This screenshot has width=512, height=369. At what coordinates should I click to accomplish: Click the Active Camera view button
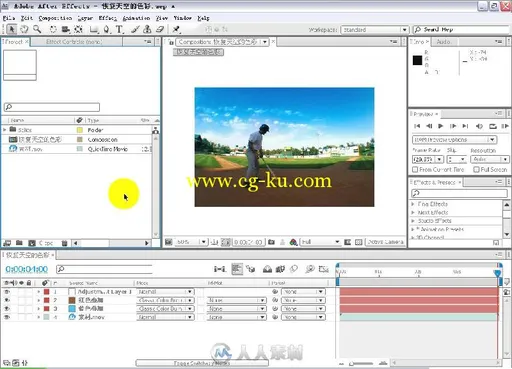tap(385, 242)
